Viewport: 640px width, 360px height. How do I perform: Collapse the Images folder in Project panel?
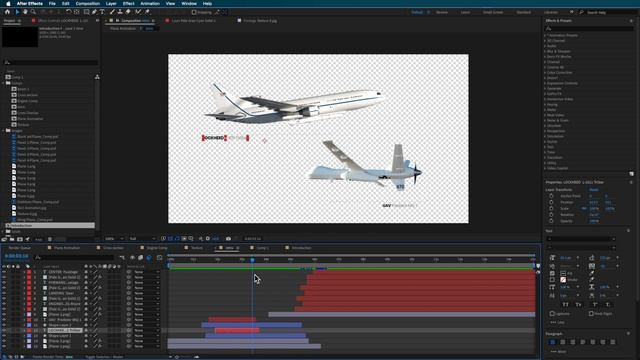(3, 131)
